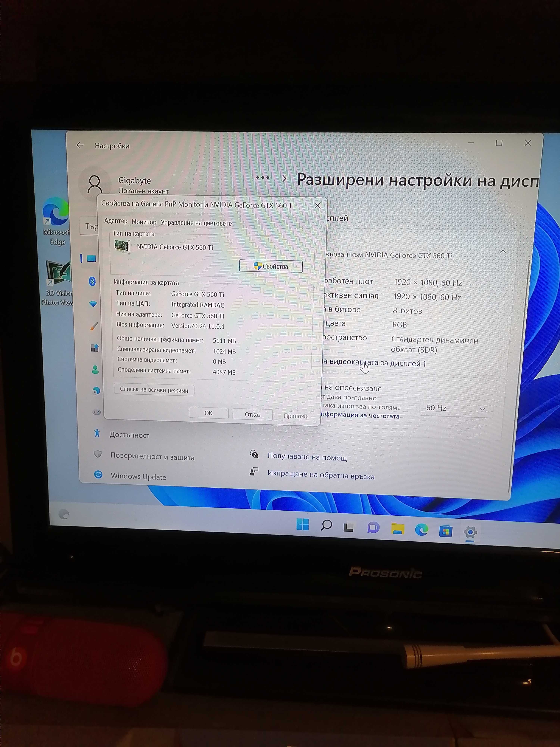This screenshot has width=560, height=747.
Task: Click the 4087 МБ shared memory value
Action: point(224,372)
